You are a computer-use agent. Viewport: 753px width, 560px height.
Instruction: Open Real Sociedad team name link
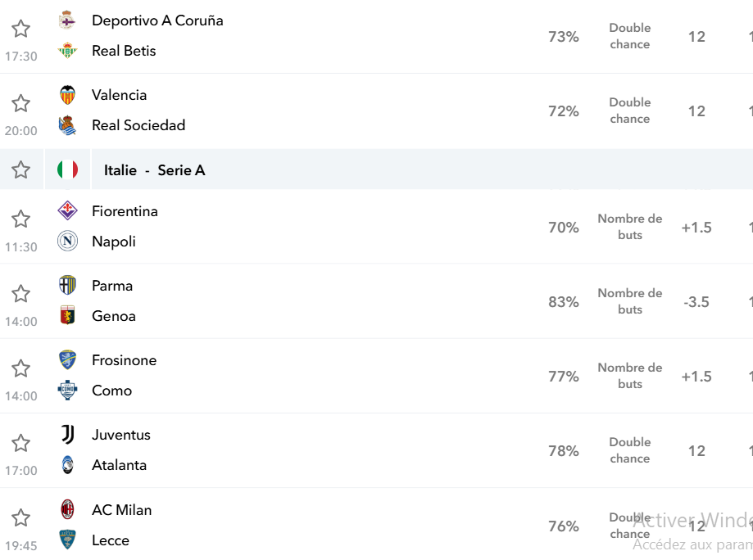(x=138, y=125)
